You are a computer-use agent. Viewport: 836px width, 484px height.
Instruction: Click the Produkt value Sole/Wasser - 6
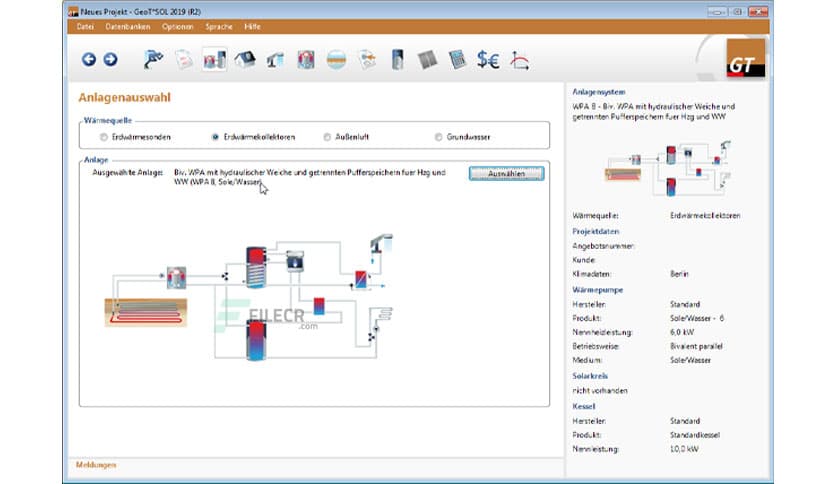[x=697, y=318]
